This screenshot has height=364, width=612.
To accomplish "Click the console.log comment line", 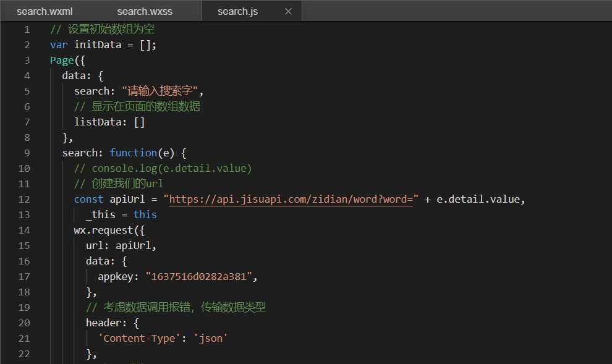I will [x=163, y=169].
